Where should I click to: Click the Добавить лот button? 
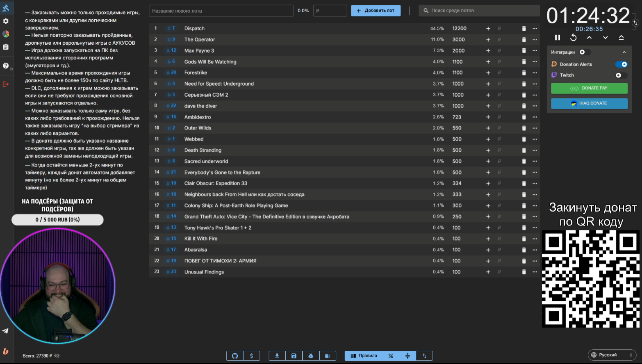pos(376,11)
